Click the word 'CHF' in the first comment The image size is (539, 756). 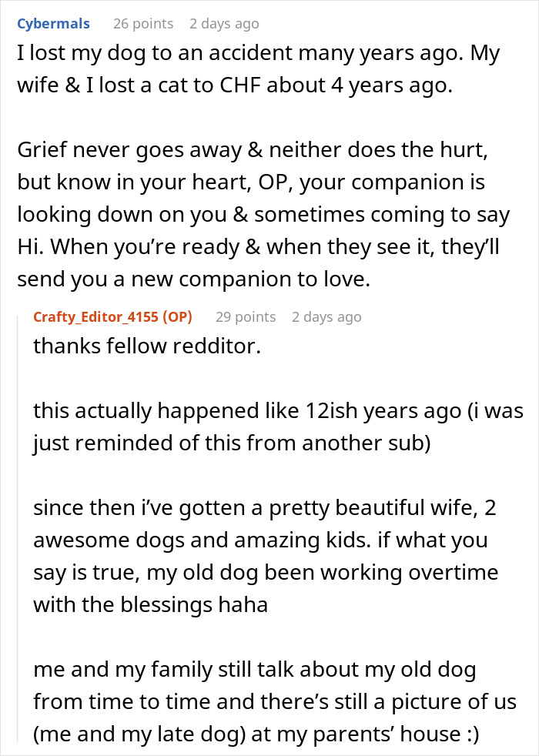pos(240,85)
